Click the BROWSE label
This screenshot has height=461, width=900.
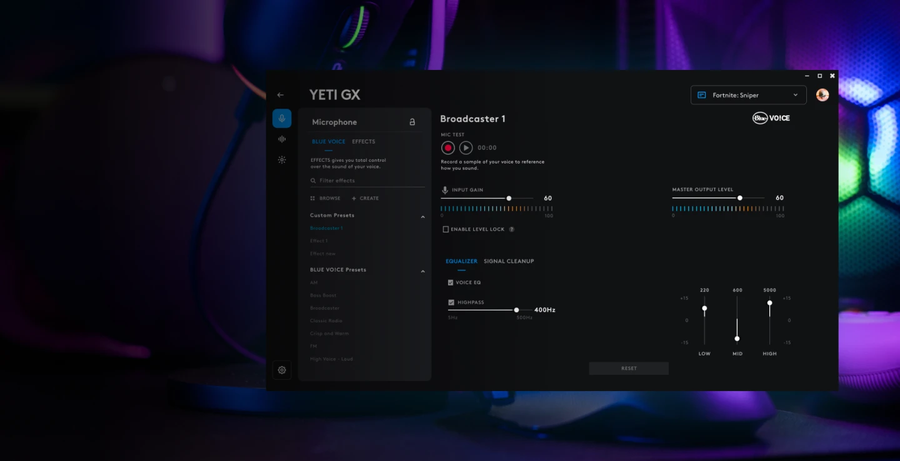330,198
